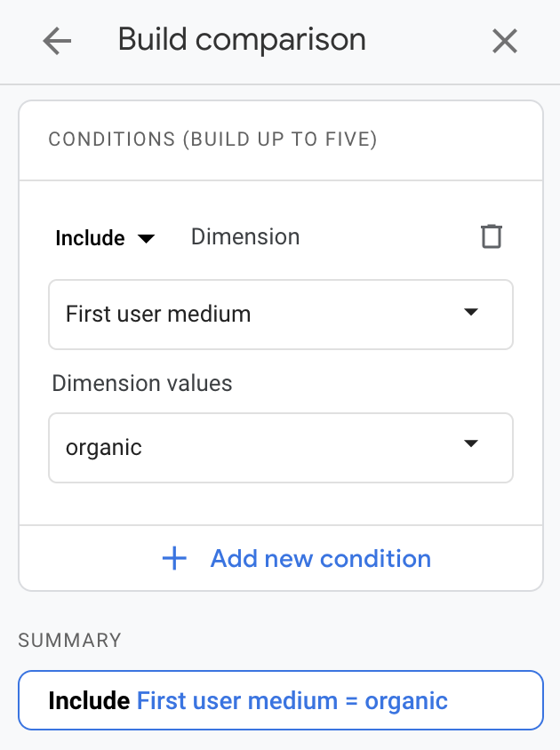The width and height of the screenshot is (560, 750).
Task: Click the empty space below the organic field
Action: click(280, 504)
